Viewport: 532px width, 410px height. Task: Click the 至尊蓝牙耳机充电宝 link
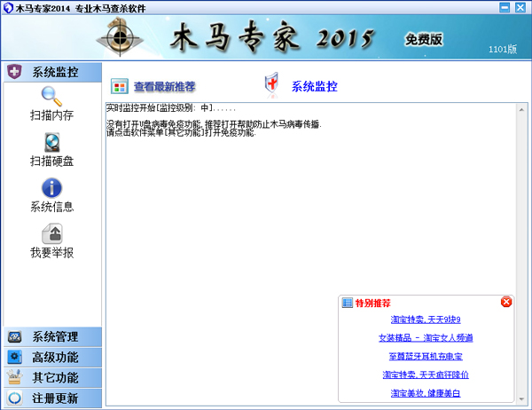pos(426,356)
